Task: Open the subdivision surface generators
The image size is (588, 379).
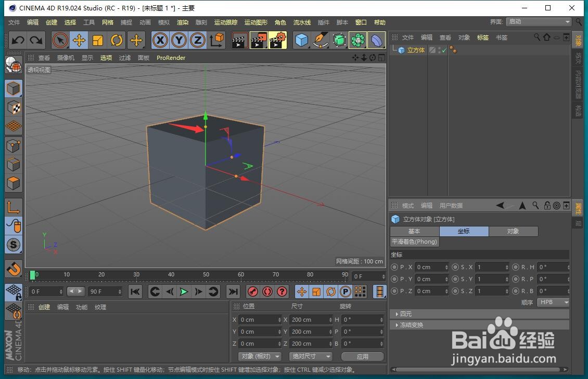Action: (x=339, y=40)
